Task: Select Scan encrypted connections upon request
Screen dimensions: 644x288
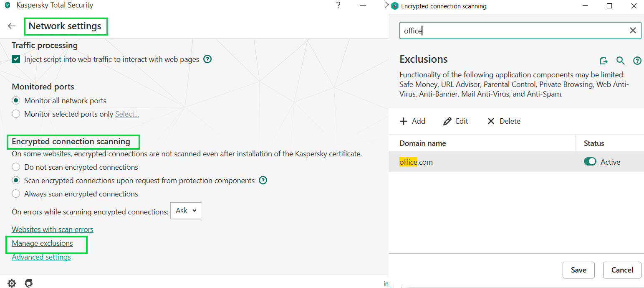Action: (x=16, y=181)
